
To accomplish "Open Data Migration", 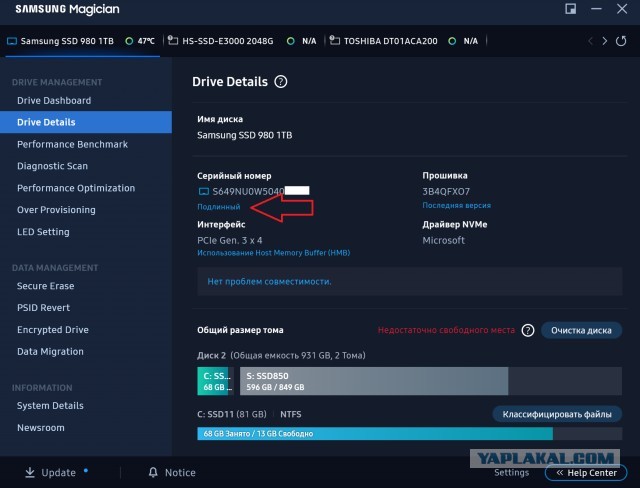I will (x=50, y=352).
